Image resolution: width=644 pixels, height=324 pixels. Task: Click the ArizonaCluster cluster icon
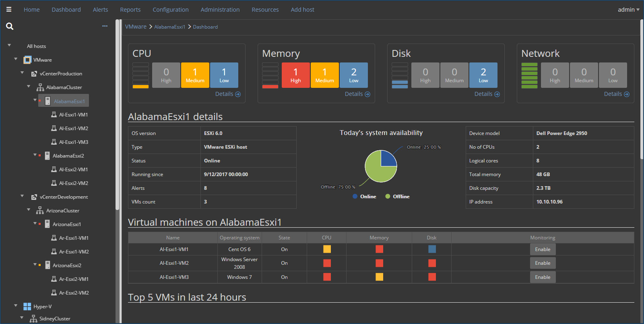coord(40,210)
